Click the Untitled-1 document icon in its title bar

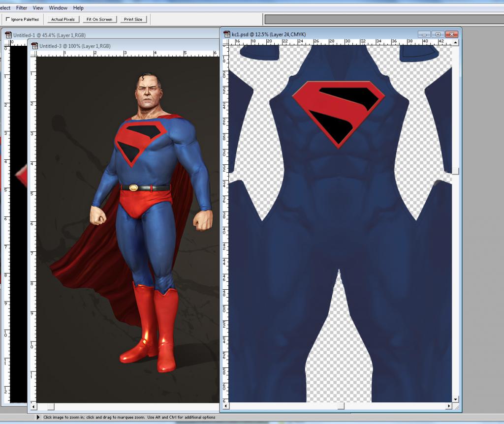9,35
